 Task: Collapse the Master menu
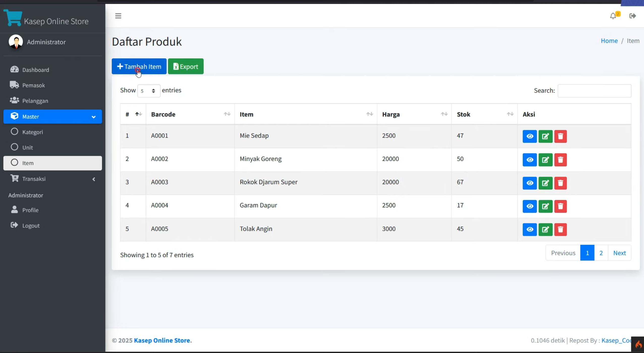click(x=52, y=116)
